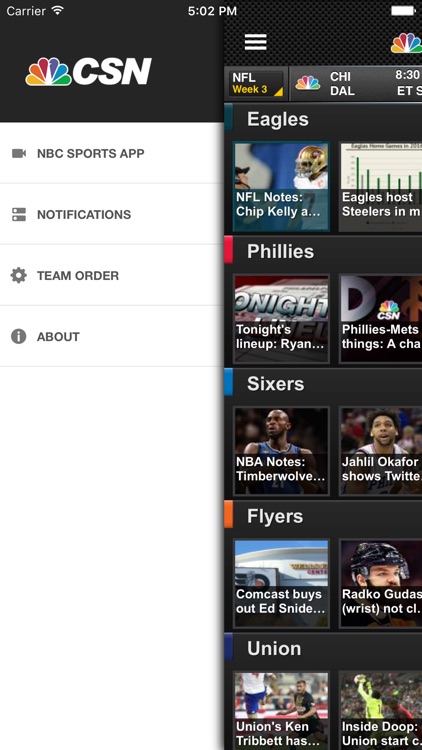Open Union's Ken Tribbett article thumbnail
Viewport: 422px width, 750px height.
pos(281,711)
